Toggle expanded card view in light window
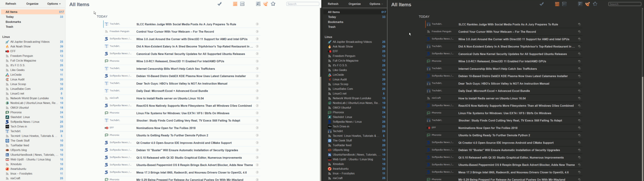This screenshot has width=644, height=181. tap(242, 4)
